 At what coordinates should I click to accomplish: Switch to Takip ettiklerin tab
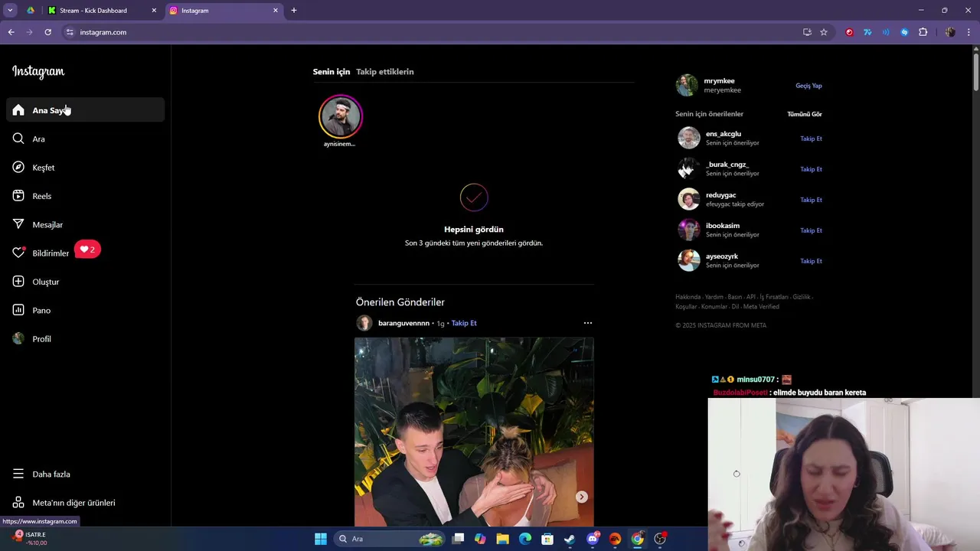[x=385, y=72]
